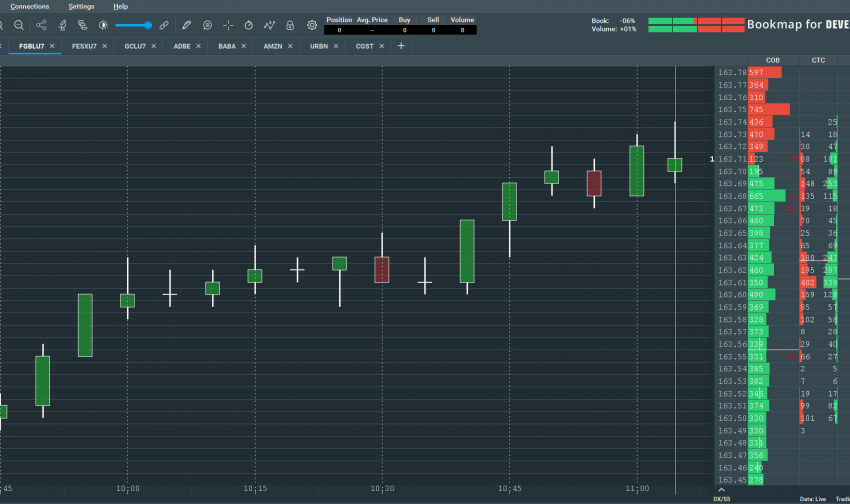Screen dimensions: 850x504
Task: Open the line chart indicators icon
Action: click(269, 25)
